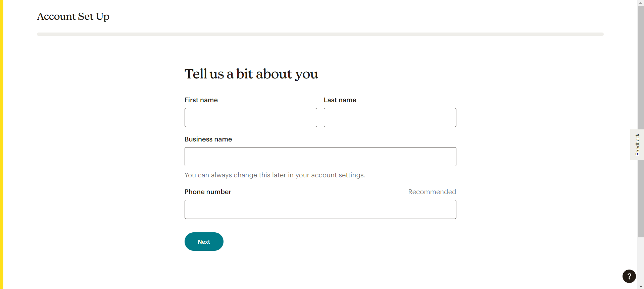Click the Business name label
Viewport: 644px width, 289px height.
208,139
